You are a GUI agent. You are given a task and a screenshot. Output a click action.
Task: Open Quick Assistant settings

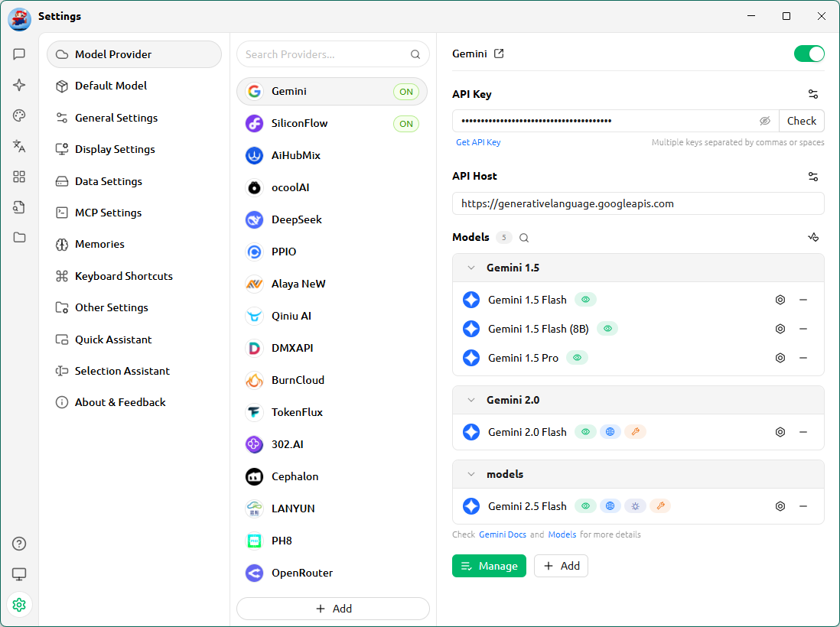pyautogui.click(x=134, y=339)
